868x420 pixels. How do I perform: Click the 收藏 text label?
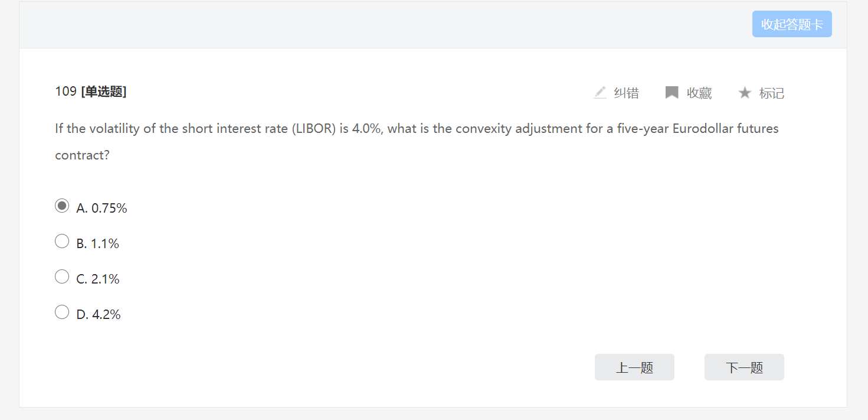point(699,93)
